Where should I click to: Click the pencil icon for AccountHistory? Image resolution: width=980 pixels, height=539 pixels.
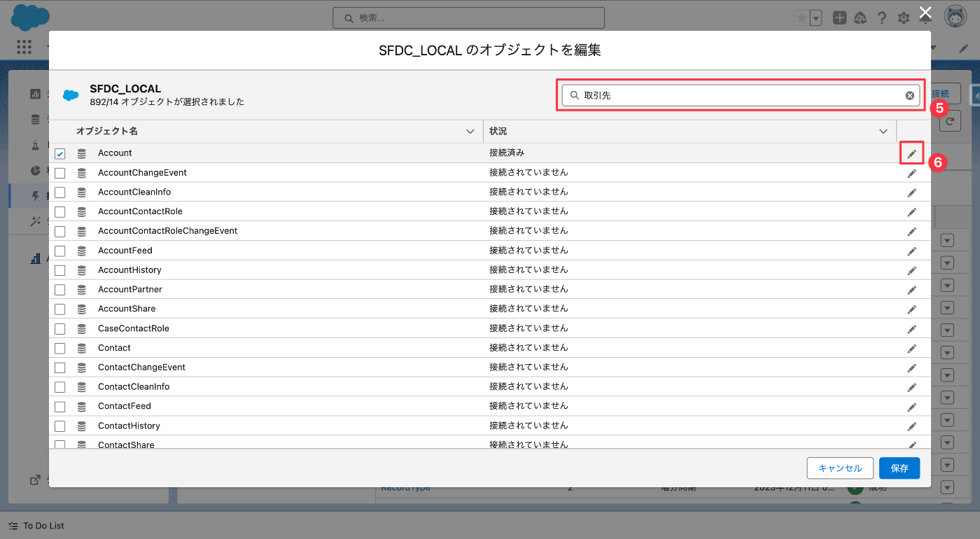click(x=912, y=271)
